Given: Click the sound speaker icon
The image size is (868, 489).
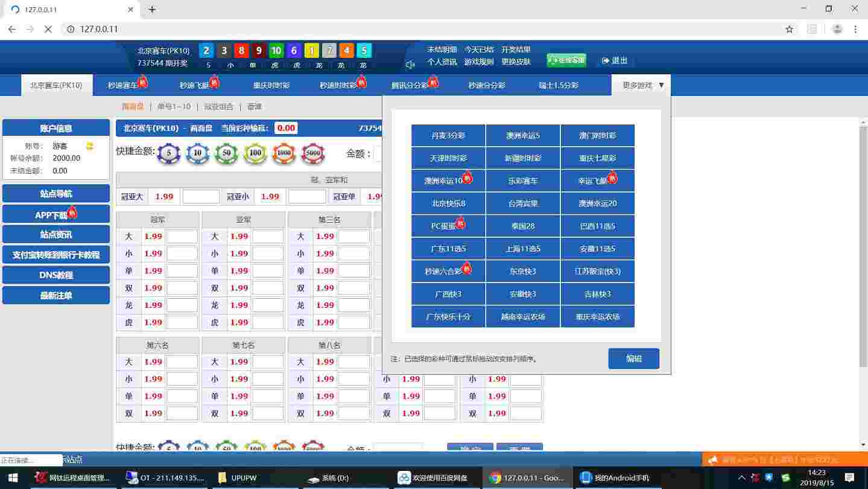Looking at the screenshot, I should coord(410,65).
